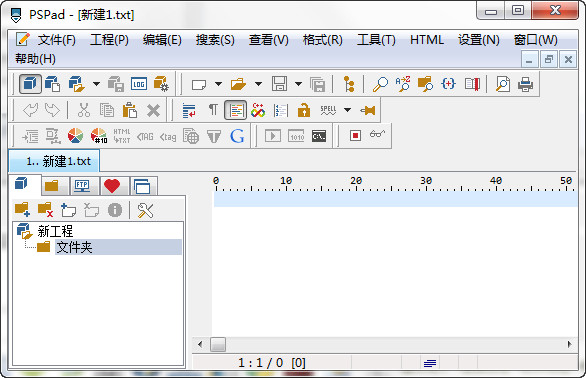The width and height of the screenshot is (586, 378).
Task: Click the save file floppy icon
Action: (279, 84)
